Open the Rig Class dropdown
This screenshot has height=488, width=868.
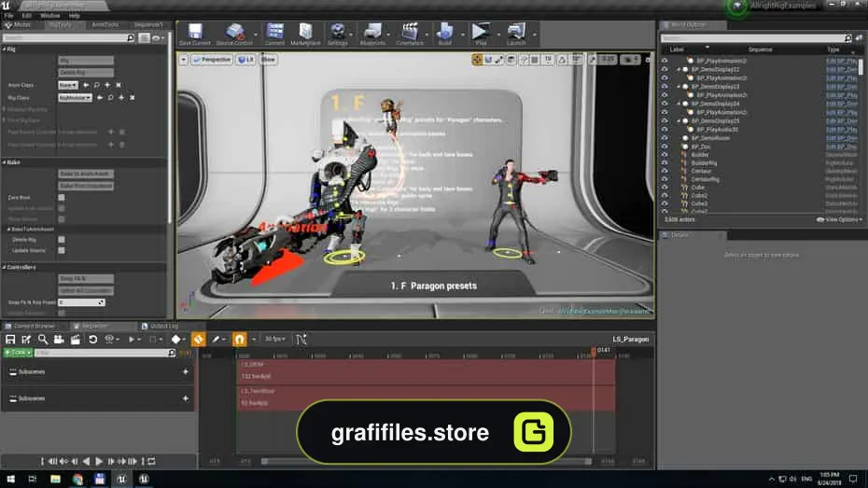75,97
